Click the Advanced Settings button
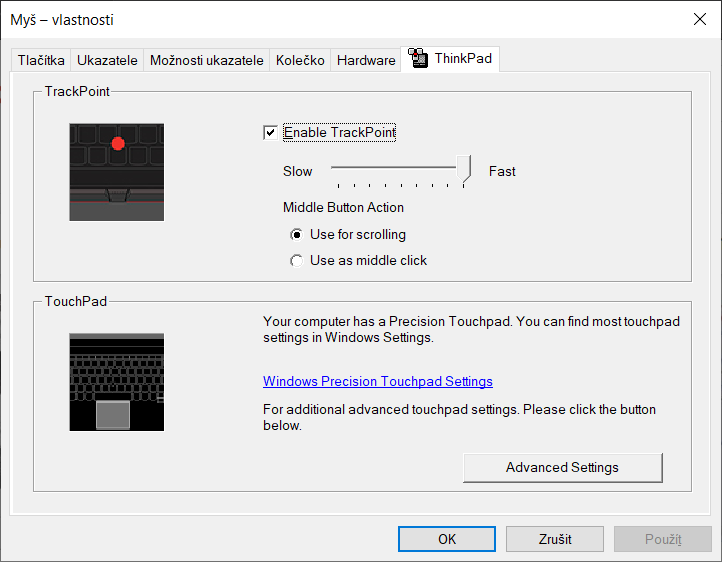Image resolution: width=722 pixels, height=562 pixels. [x=562, y=467]
